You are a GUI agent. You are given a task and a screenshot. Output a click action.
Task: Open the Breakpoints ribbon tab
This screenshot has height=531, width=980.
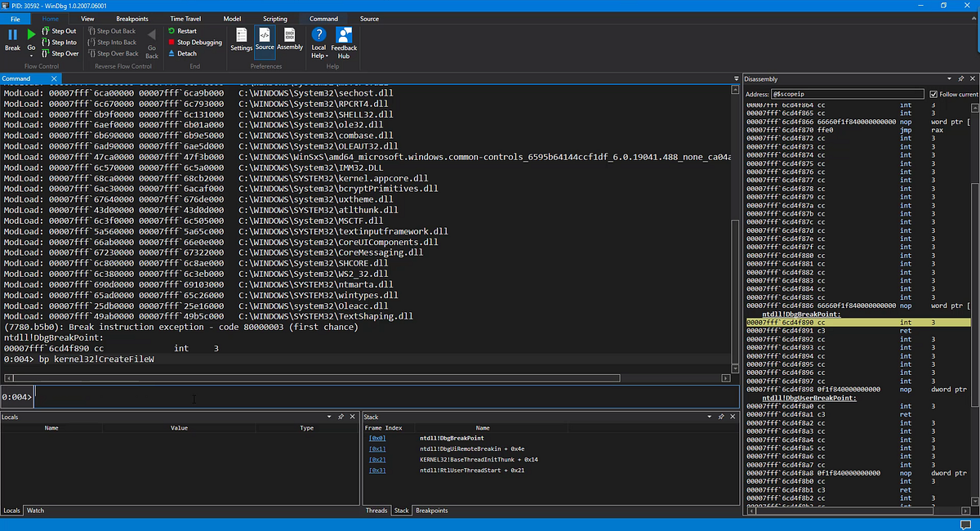coord(131,18)
